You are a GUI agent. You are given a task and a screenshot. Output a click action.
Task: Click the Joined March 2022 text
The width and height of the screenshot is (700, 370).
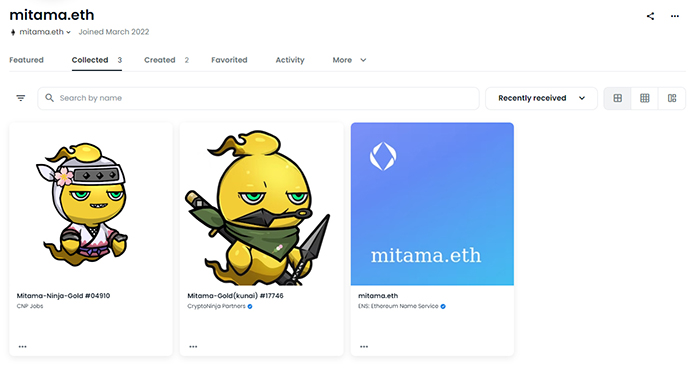click(x=114, y=32)
